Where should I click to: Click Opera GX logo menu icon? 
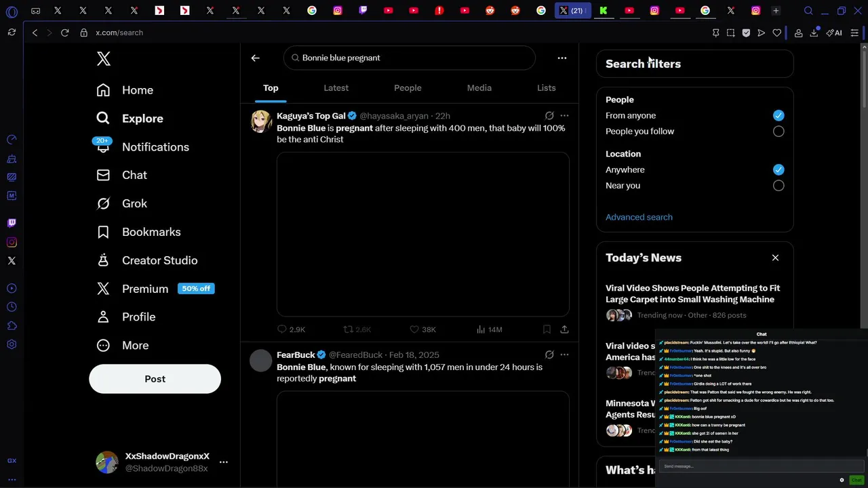[x=12, y=12]
